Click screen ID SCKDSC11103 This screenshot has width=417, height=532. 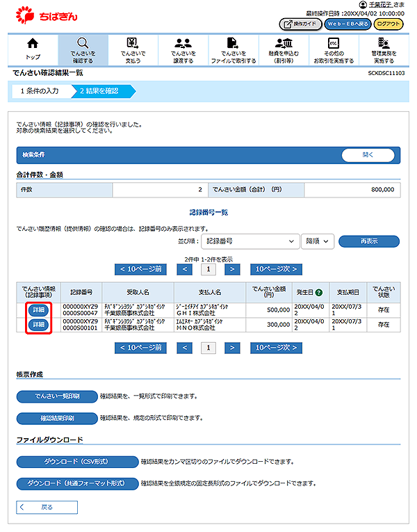[x=386, y=73]
